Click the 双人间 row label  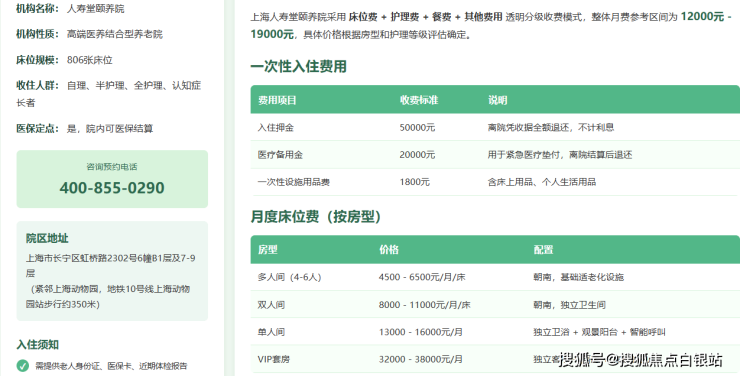[x=271, y=305]
